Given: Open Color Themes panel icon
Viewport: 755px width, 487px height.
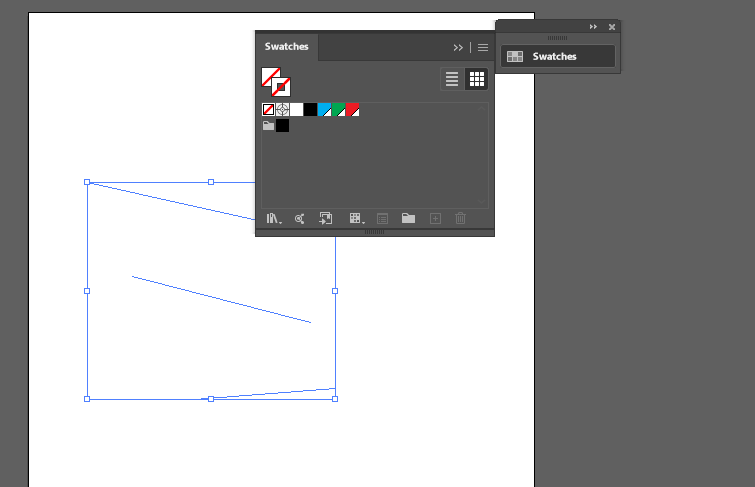Looking at the screenshot, I should (299, 219).
